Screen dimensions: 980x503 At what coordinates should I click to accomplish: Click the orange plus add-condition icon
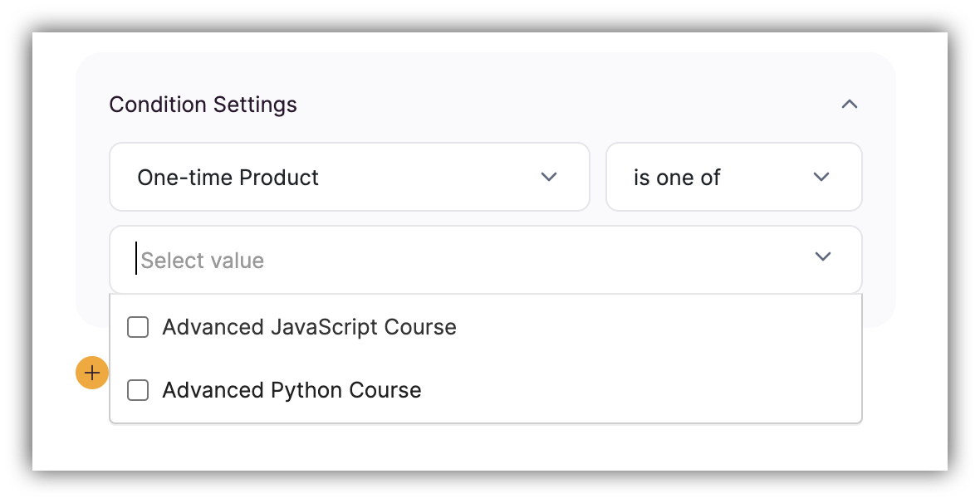91,374
